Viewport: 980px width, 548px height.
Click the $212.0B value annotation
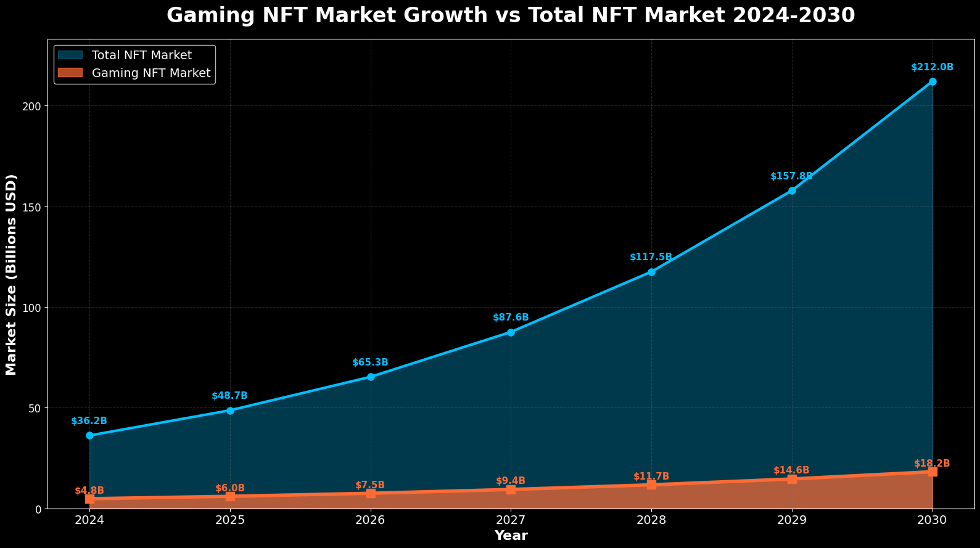tap(932, 67)
